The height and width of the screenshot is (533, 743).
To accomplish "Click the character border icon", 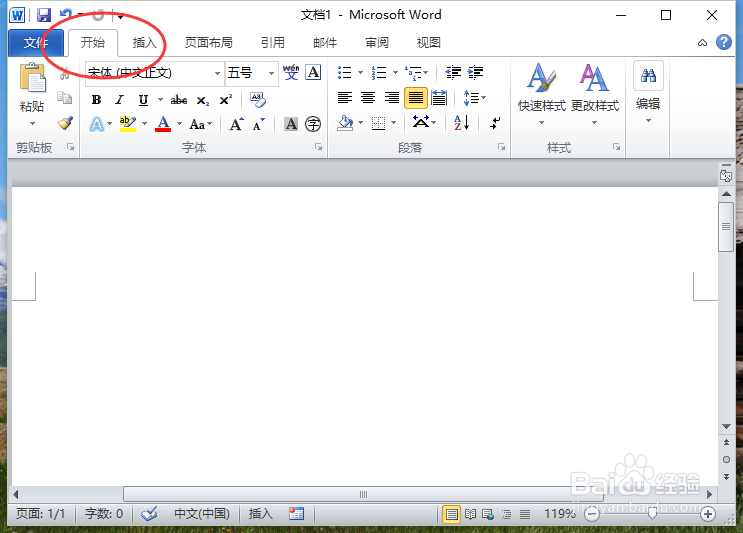I will [313, 72].
